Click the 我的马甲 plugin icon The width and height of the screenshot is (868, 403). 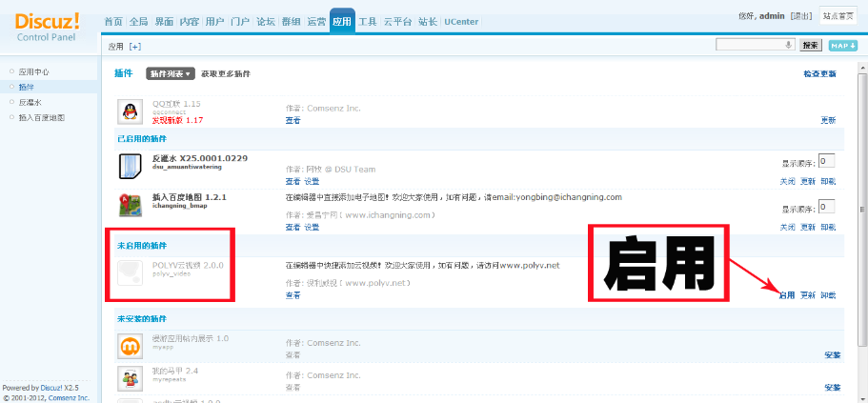click(131, 378)
